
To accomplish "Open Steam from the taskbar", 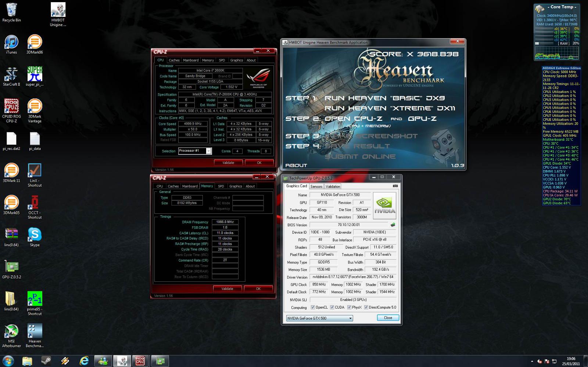I will click(46, 361).
